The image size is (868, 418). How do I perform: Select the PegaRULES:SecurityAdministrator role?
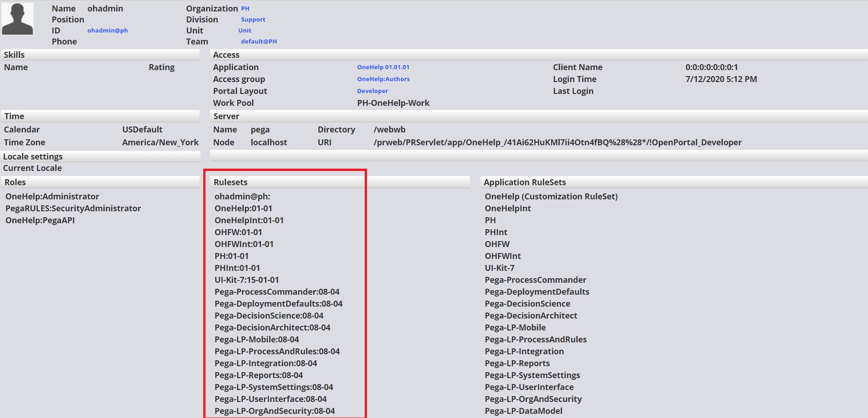73,208
